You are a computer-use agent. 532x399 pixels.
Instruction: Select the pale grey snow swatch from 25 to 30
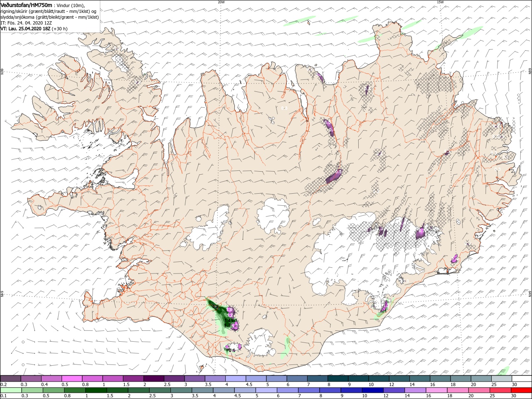point(501,379)
